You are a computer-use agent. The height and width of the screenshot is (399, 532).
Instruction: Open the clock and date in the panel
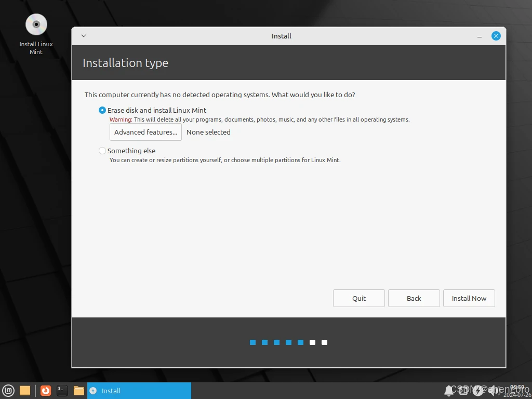[517, 391]
